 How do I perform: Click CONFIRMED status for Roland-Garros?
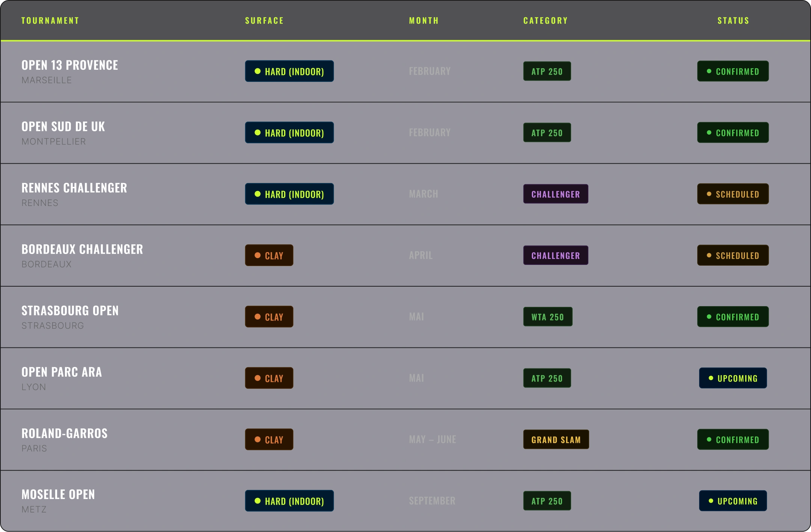[733, 439]
